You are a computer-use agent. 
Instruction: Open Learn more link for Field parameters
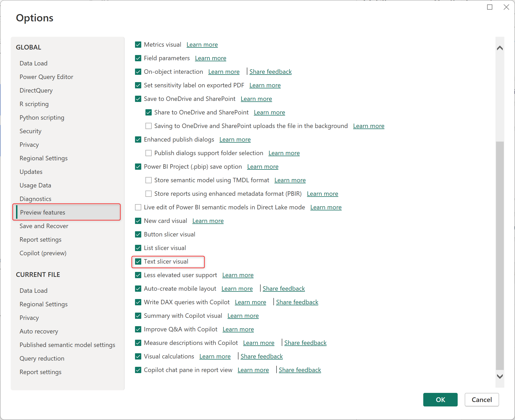pyautogui.click(x=210, y=58)
